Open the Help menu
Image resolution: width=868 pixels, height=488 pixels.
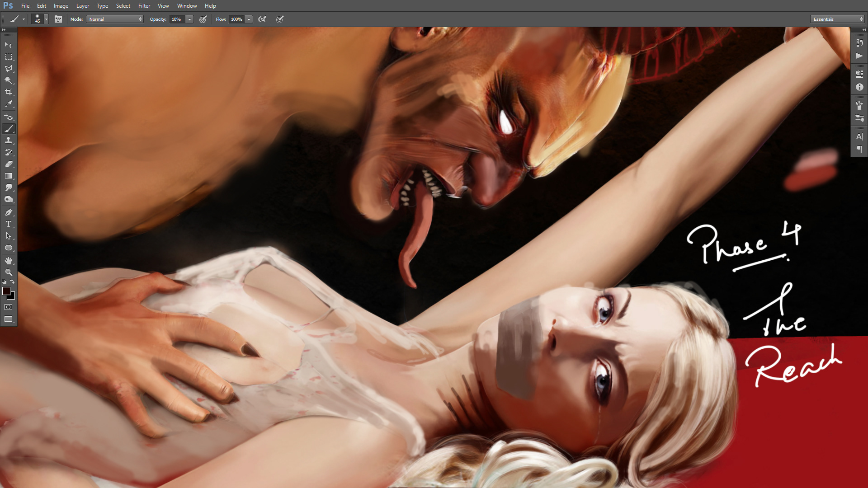tap(210, 6)
